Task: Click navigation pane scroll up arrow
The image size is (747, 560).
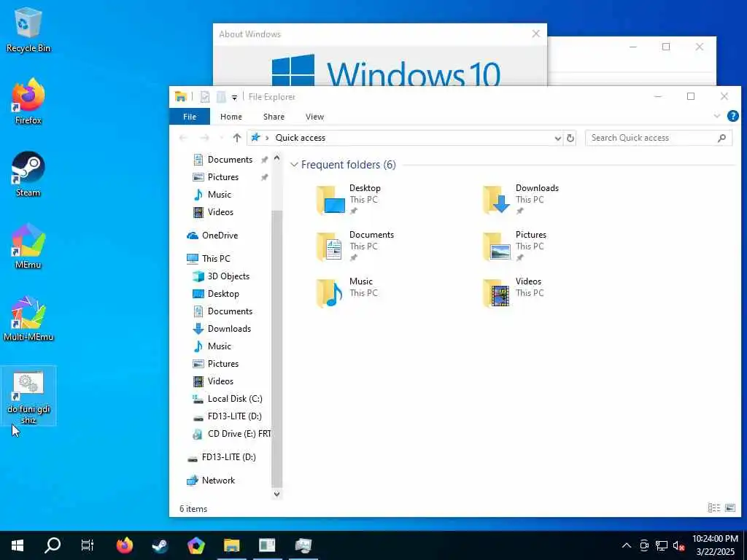Action: coord(276,158)
